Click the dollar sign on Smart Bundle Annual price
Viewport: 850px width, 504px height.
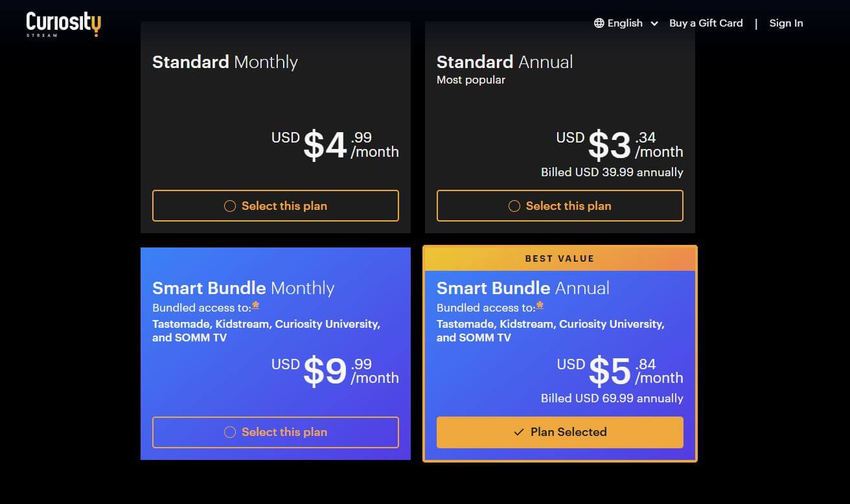click(601, 370)
